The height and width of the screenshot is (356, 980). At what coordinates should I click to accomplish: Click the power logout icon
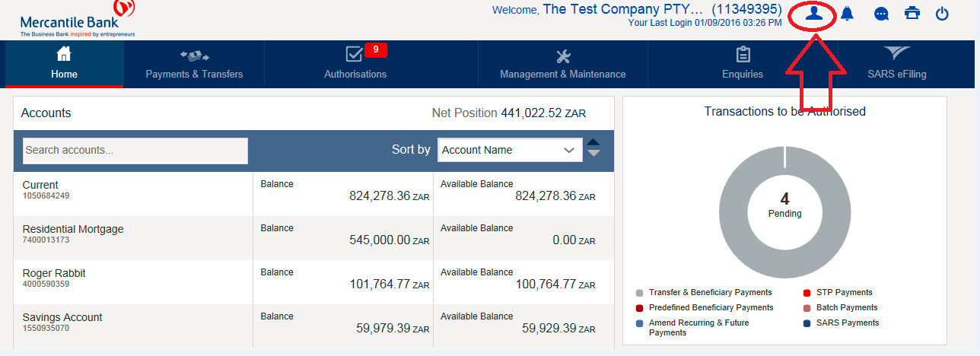[942, 14]
